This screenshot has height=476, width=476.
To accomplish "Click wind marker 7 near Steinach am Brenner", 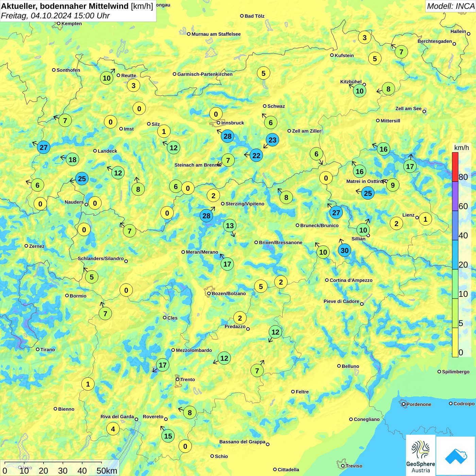I will (228, 160).
